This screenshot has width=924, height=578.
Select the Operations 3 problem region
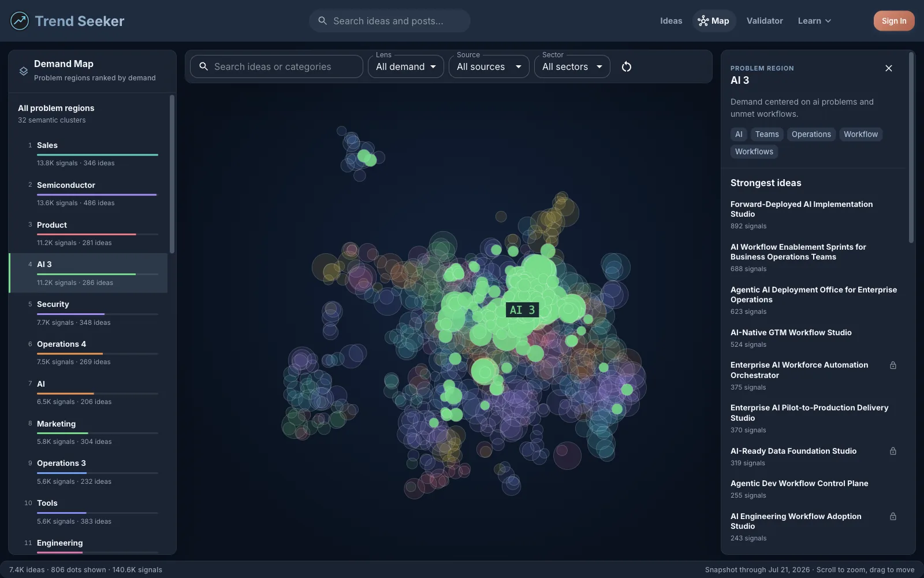88,472
